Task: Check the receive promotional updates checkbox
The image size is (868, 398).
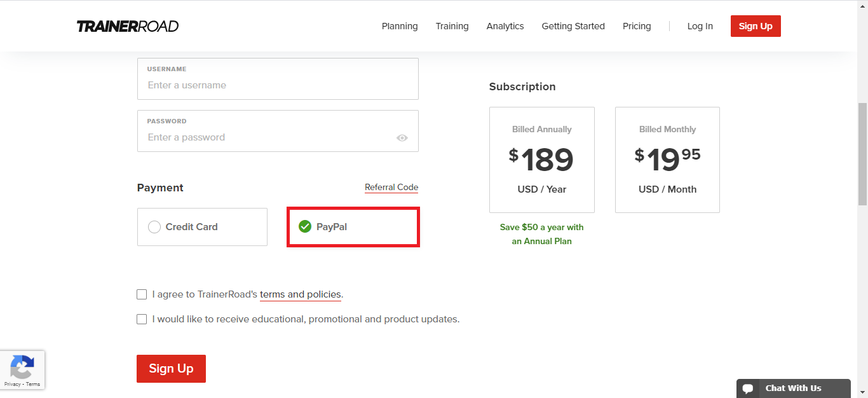Action: [142, 319]
